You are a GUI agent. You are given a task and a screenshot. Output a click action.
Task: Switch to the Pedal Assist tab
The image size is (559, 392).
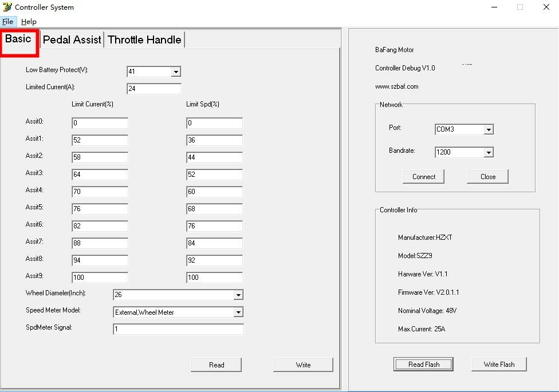pyautogui.click(x=72, y=39)
